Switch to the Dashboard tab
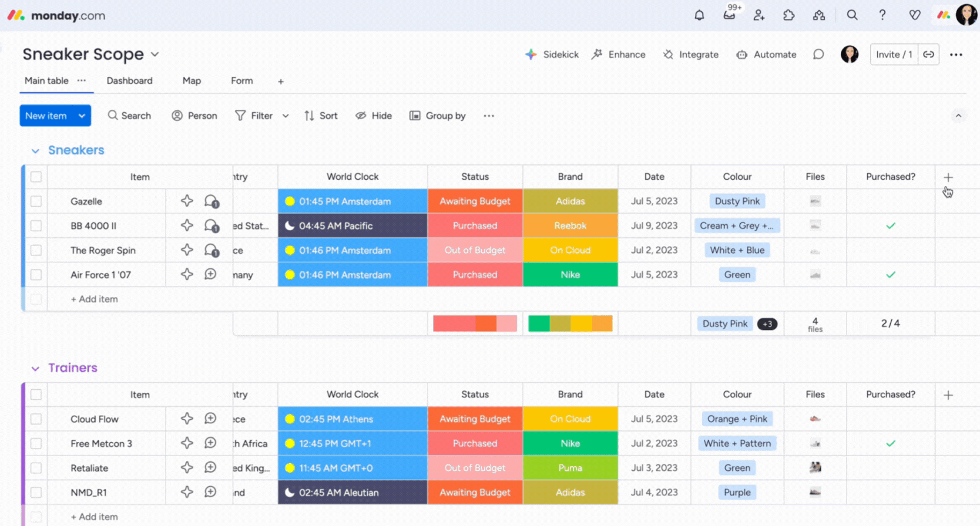The height and width of the screenshot is (526, 980). (129, 81)
